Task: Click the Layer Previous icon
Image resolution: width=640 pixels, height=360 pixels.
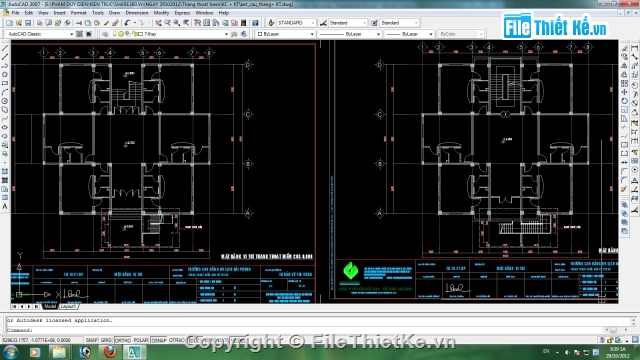Action: pos(244,34)
